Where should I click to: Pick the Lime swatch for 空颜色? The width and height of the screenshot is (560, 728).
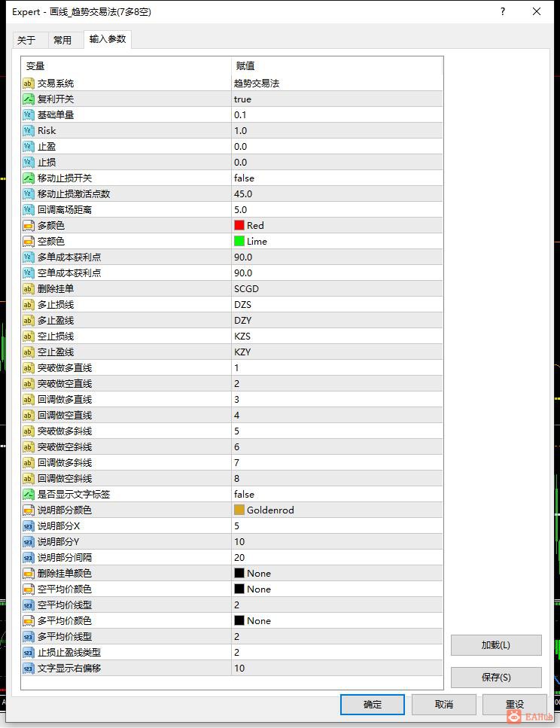tap(239, 242)
